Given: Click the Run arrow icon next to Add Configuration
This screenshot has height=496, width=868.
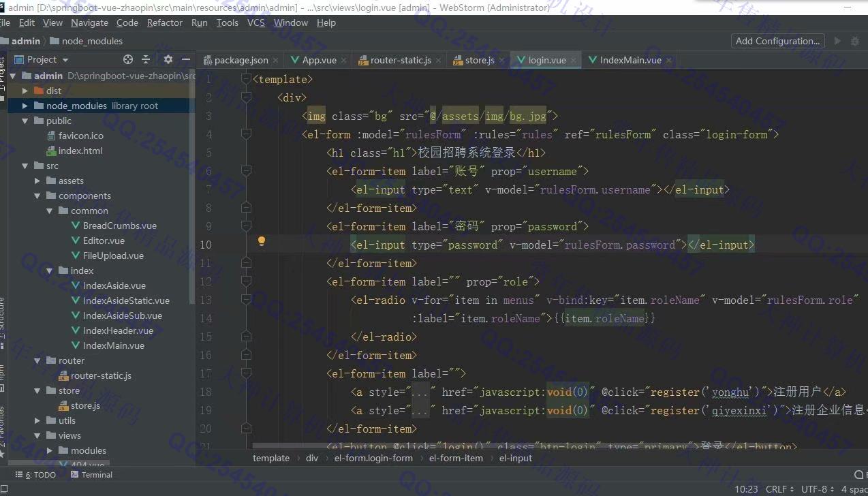Looking at the screenshot, I should pyautogui.click(x=838, y=41).
